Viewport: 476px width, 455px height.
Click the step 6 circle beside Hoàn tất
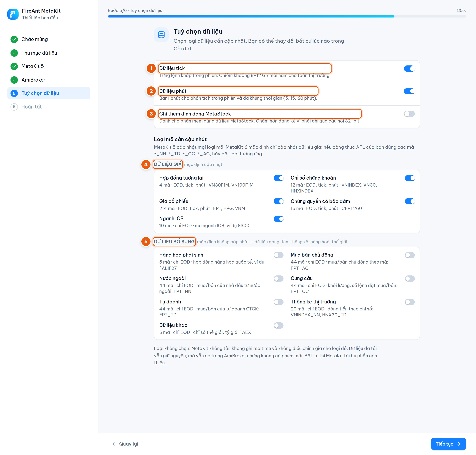14,107
